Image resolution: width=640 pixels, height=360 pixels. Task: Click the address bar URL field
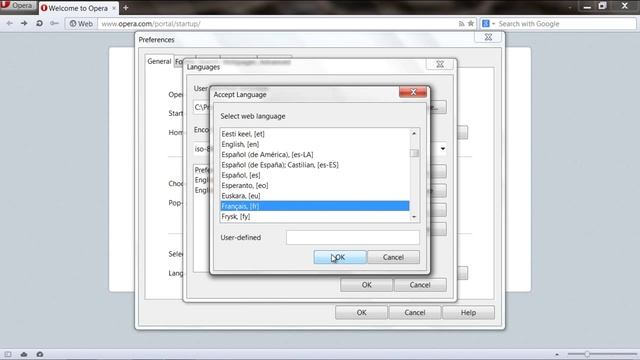(278, 24)
